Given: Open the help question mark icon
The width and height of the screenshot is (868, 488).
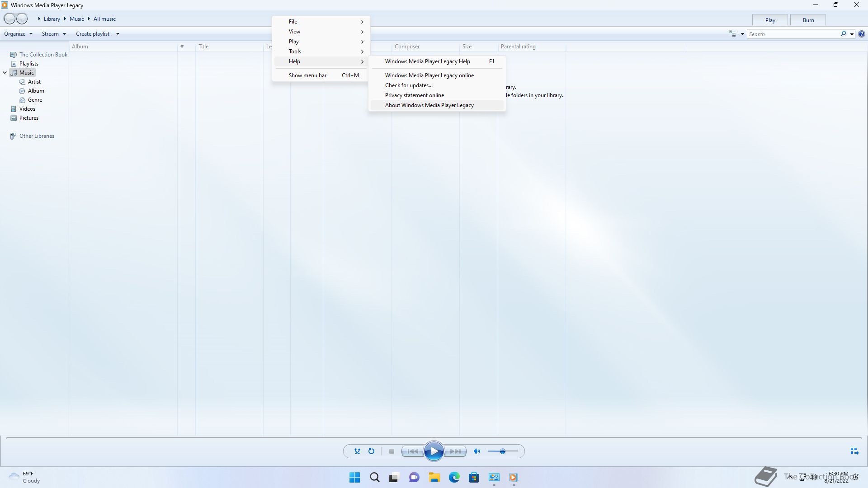Looking at the screenshot, I should 862,34.
